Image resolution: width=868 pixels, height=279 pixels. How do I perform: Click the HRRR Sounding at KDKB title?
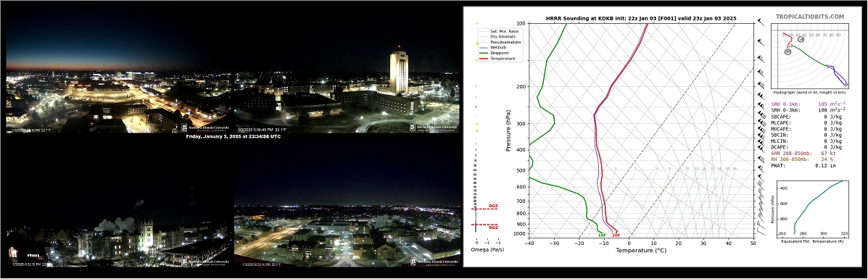(641, 18)
